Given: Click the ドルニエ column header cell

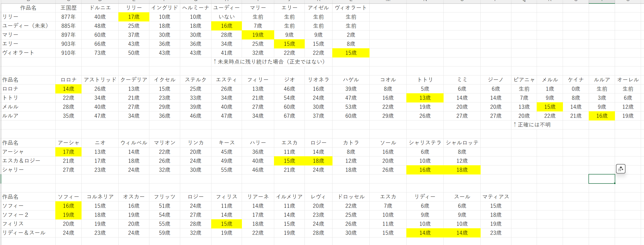Looking at the screenshot, I should (x=100, y=8).
